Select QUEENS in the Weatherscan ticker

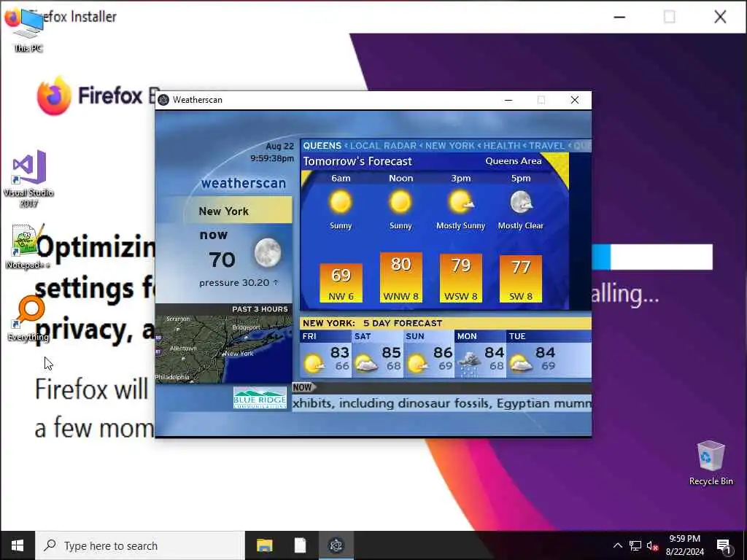coord(322,146)
